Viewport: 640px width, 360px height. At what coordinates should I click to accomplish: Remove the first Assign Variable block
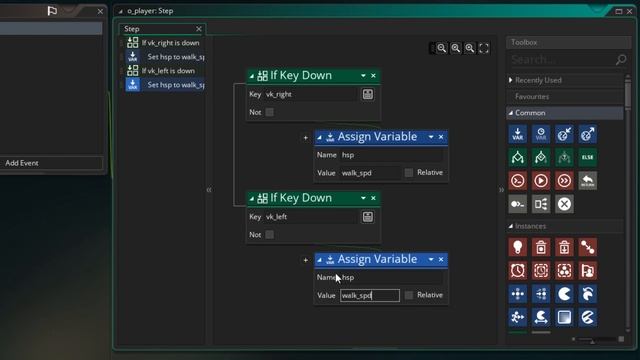(441, 137)
